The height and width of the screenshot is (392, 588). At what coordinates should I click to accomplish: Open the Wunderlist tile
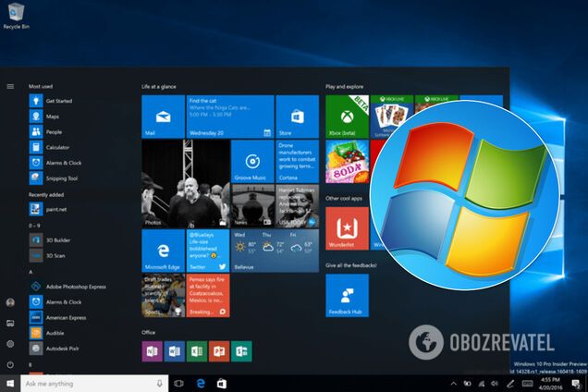[x=347, y=228]
